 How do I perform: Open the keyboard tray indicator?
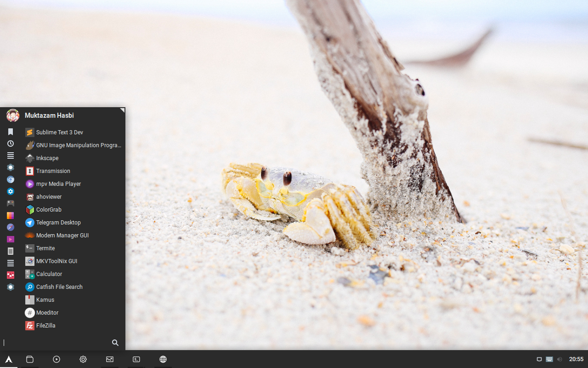click(x=549, y=359)
